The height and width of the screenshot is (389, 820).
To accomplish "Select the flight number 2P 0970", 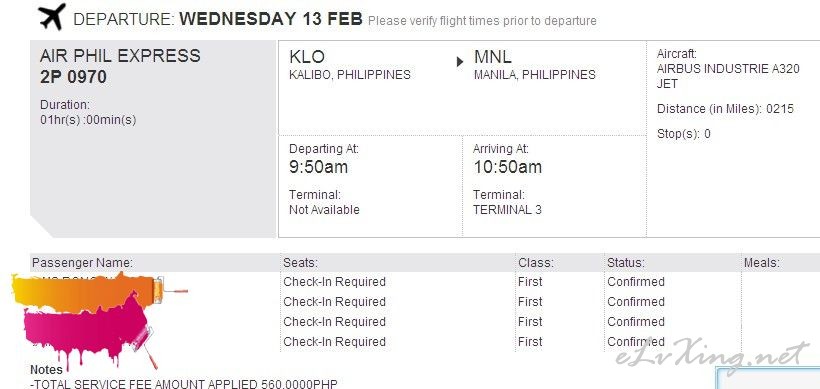I will click(73, 77).
